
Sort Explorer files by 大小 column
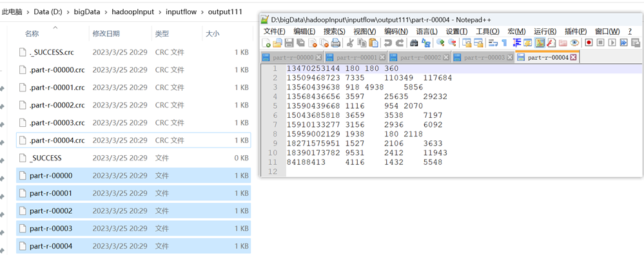[x=212, y=33]
